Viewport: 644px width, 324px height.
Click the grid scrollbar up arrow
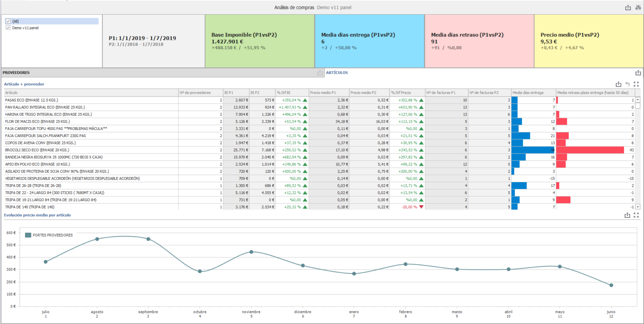[638, 100]
